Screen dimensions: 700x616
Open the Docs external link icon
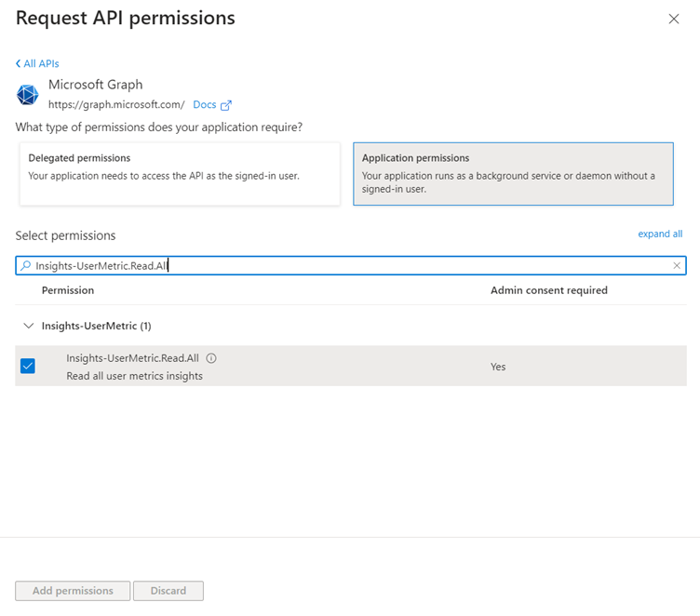click(x=226, y=105)
